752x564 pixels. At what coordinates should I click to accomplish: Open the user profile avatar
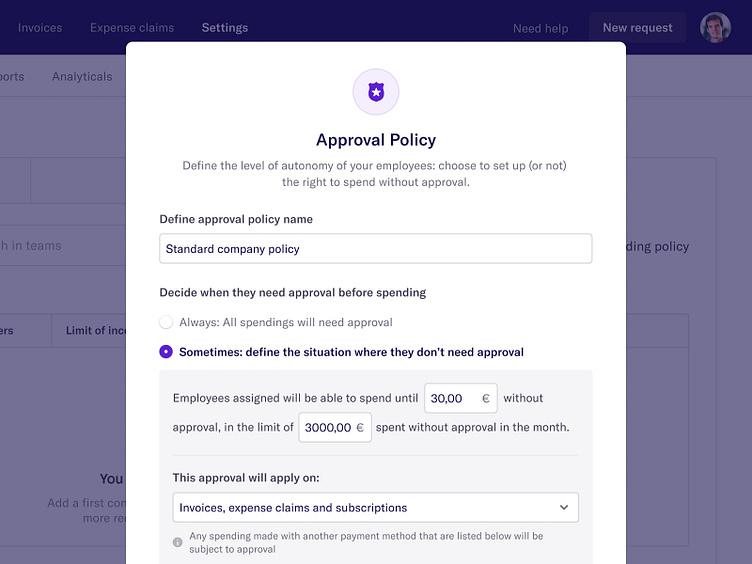point(715,28)
